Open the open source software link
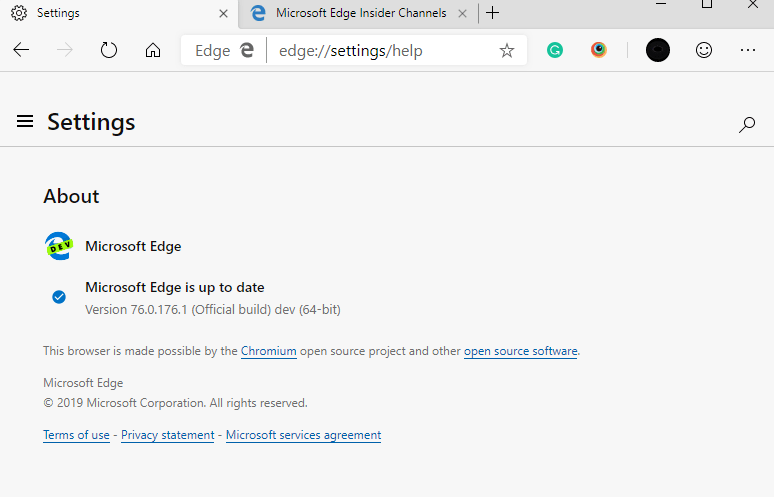This screenshot has width=774, height=497. coord(520,351)
